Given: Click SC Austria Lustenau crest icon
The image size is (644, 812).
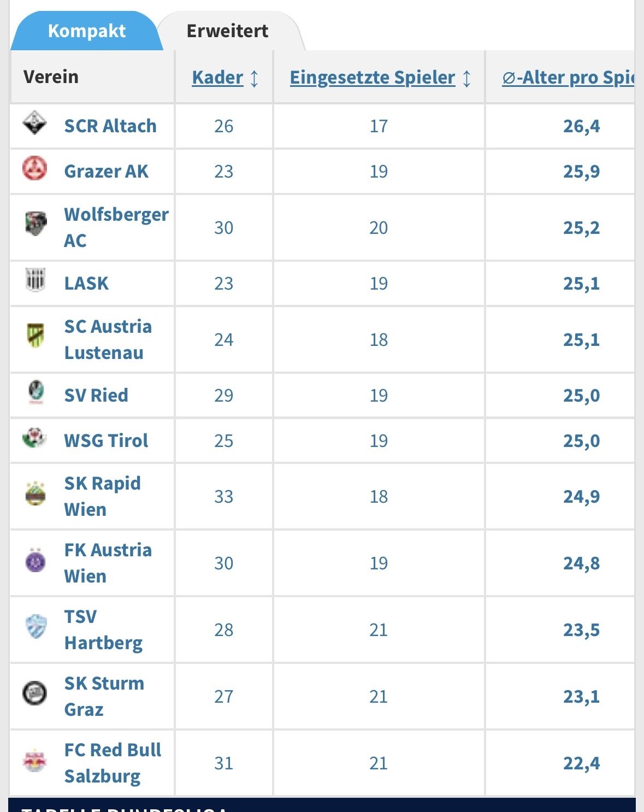Looking at the screenshot, I should coord(36,336).
